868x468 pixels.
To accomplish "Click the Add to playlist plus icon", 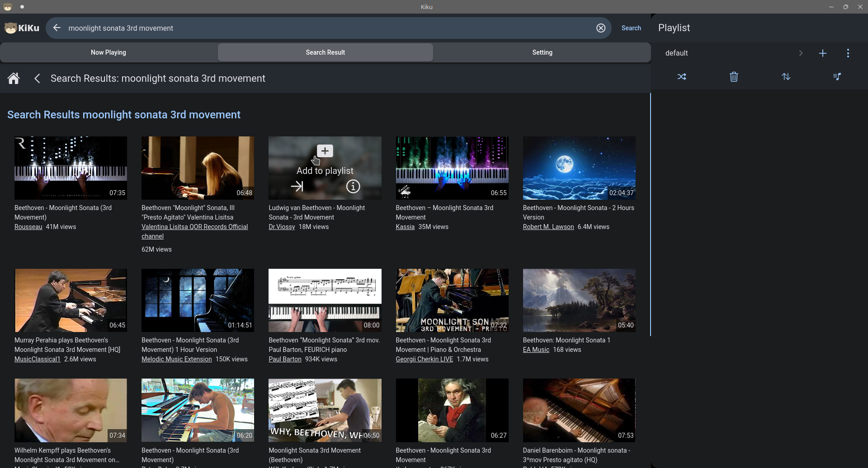I will tap(325, 151).
